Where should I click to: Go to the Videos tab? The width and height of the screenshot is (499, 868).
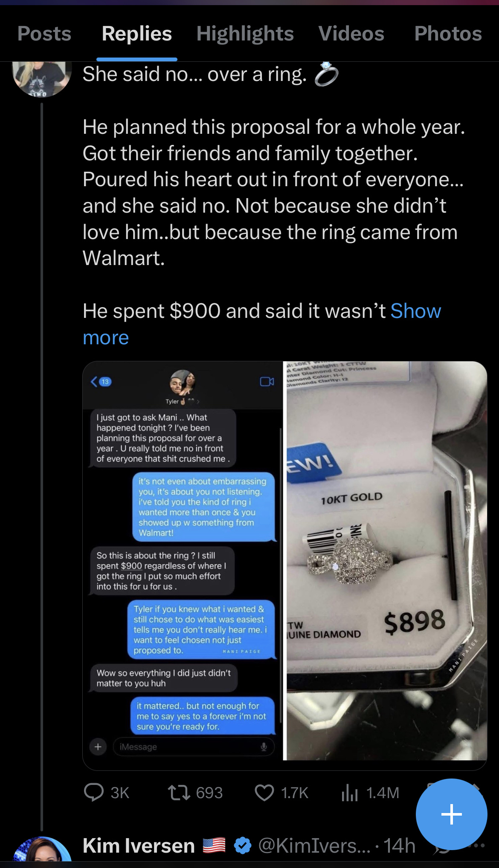click(x=351, y=34)
